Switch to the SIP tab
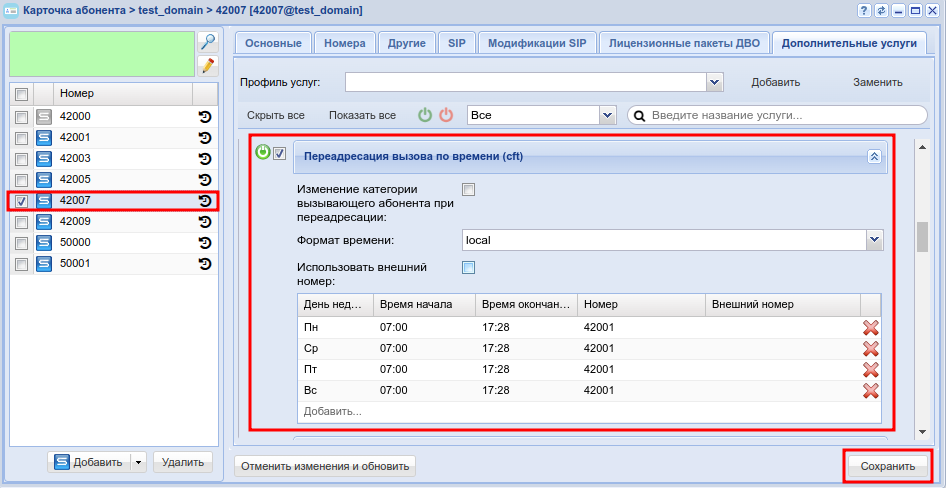Viewport: 946px width, 488px height. (x=456, y=43)
